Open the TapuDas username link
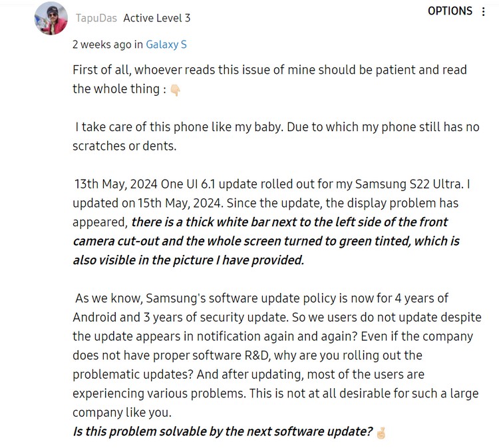The width and height of the screenshot is (499, 448). [96, 18]
